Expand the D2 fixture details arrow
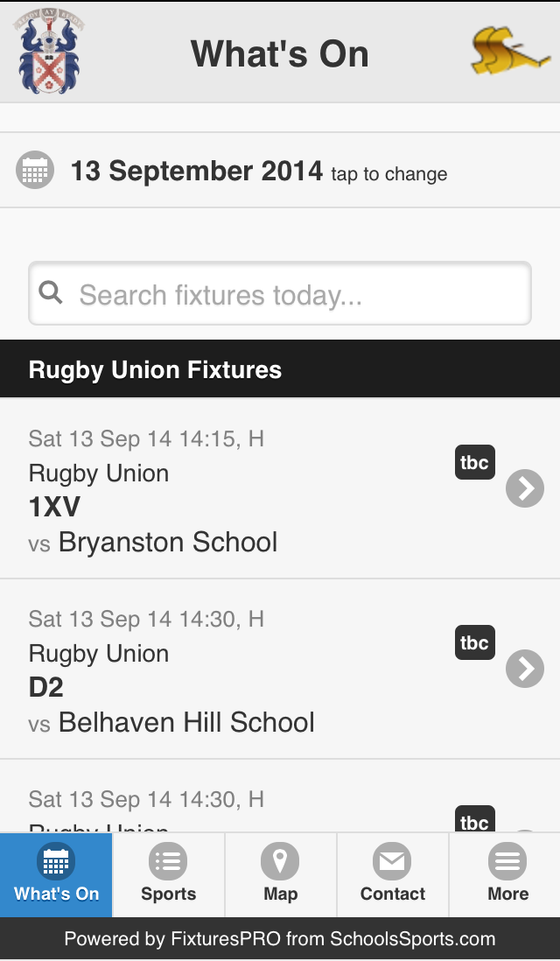 (x=525, y=669)
